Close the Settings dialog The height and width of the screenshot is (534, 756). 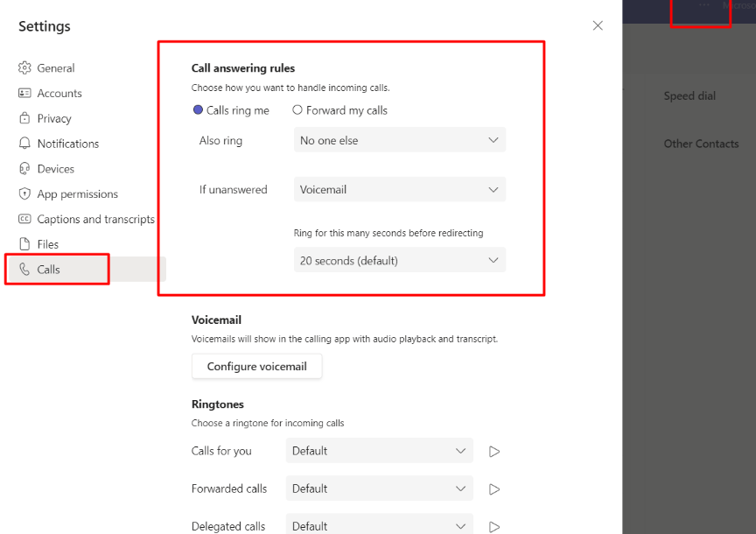coord(598,25)
